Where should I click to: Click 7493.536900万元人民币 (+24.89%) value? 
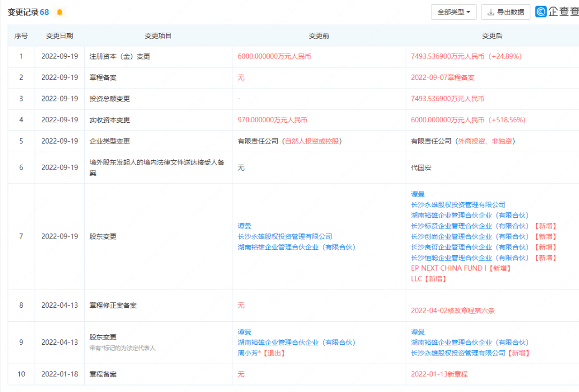coord(466,56)
